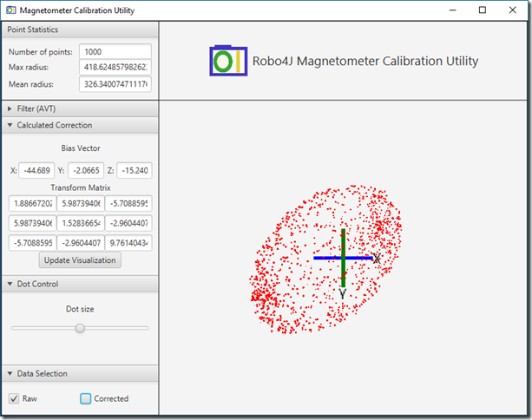Click first-row matrix cell 5.9873940
The width and height of the screenshot is (532, 420).
tap(81, 204)
